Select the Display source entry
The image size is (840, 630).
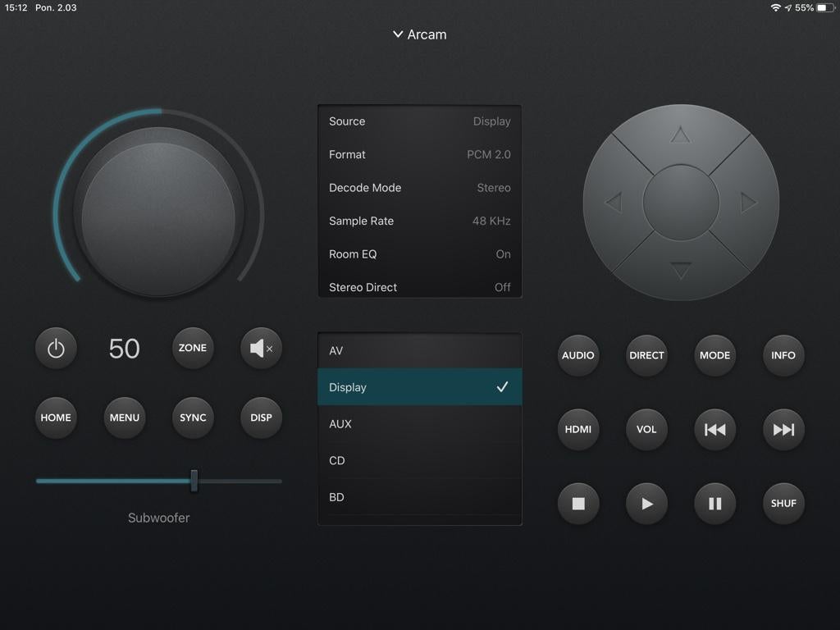419,387
